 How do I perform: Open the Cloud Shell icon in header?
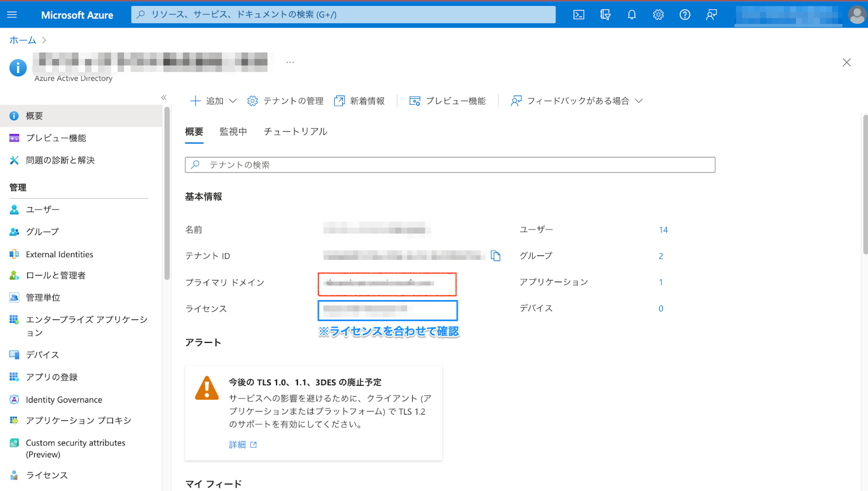pyautogui.click(x=579, y=15)
